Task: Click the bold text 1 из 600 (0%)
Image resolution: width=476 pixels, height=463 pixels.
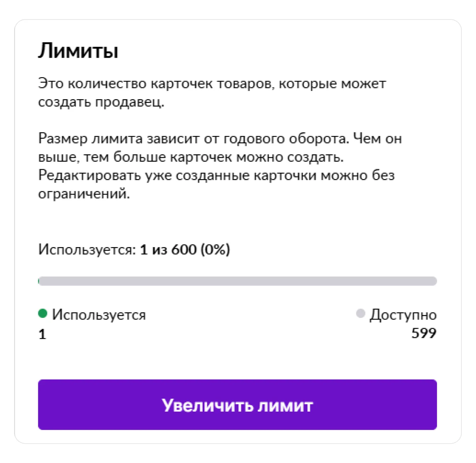Action: pyautogui.click(x=185, y=250)
